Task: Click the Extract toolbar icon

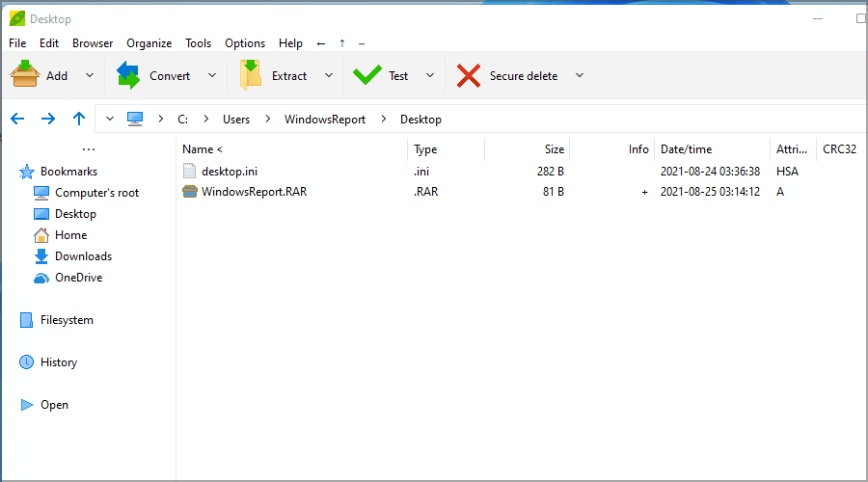Action: 251,75
